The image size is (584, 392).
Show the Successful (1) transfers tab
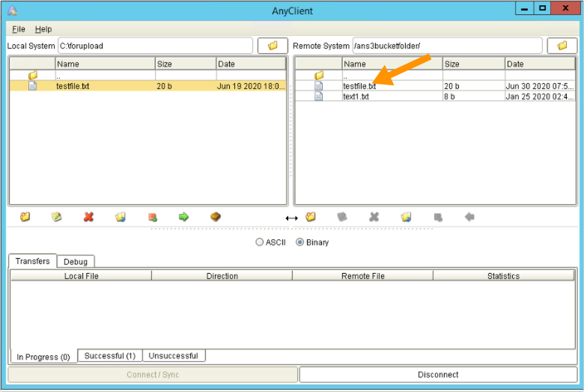109,356
